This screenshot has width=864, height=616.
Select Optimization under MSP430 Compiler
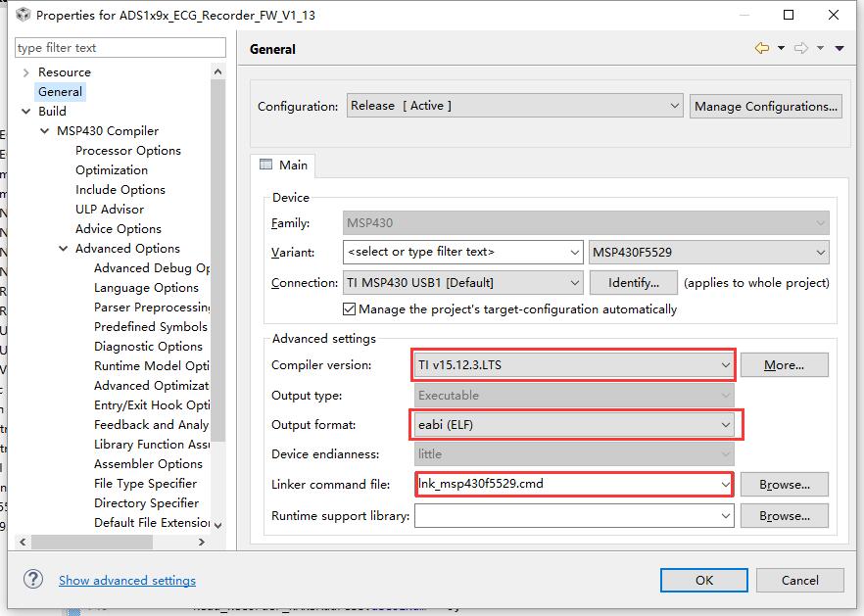pos(112,170)
